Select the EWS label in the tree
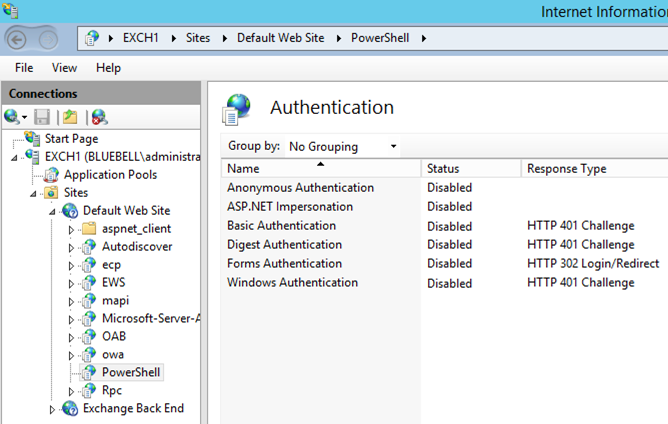 [114, 283]
